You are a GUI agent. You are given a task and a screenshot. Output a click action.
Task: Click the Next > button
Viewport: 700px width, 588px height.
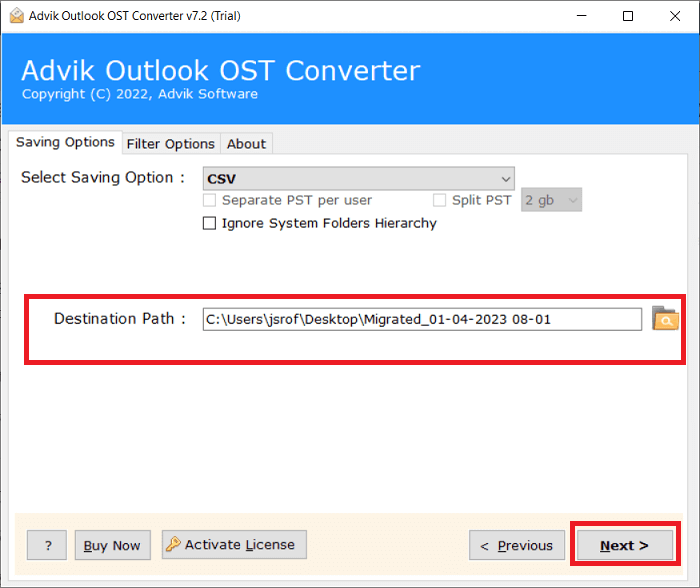(625, 545)
